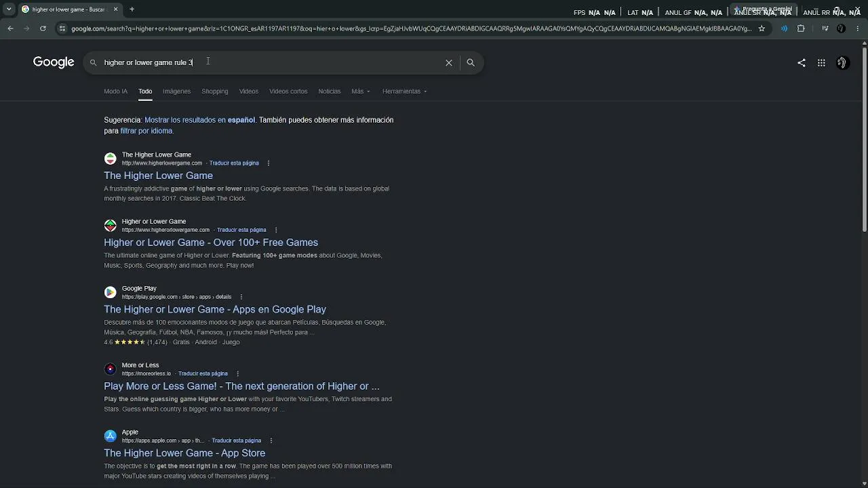Click the 4.6 star rating text
Screen dimensions: 868x488
tap(108, 342)
